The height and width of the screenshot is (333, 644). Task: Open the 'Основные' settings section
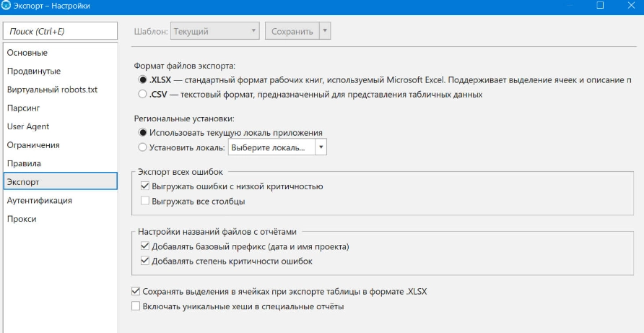pyautogui.click(x=27, y=53)
